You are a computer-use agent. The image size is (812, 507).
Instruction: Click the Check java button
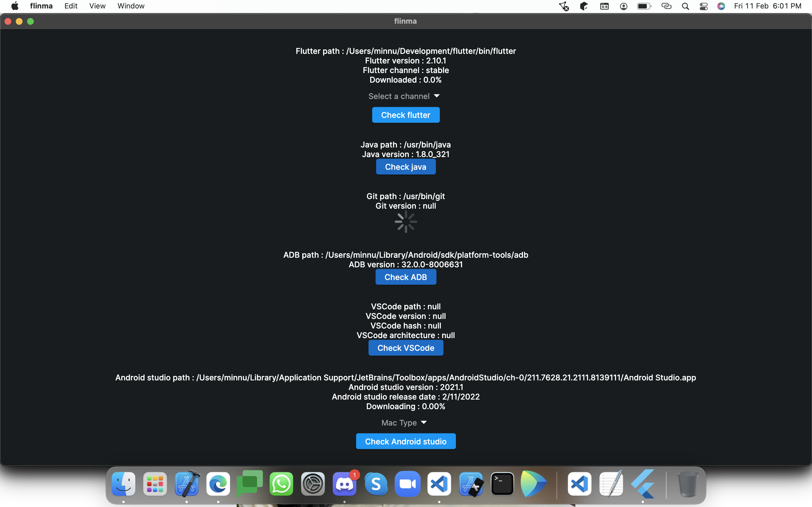click(x=406, y=167)
